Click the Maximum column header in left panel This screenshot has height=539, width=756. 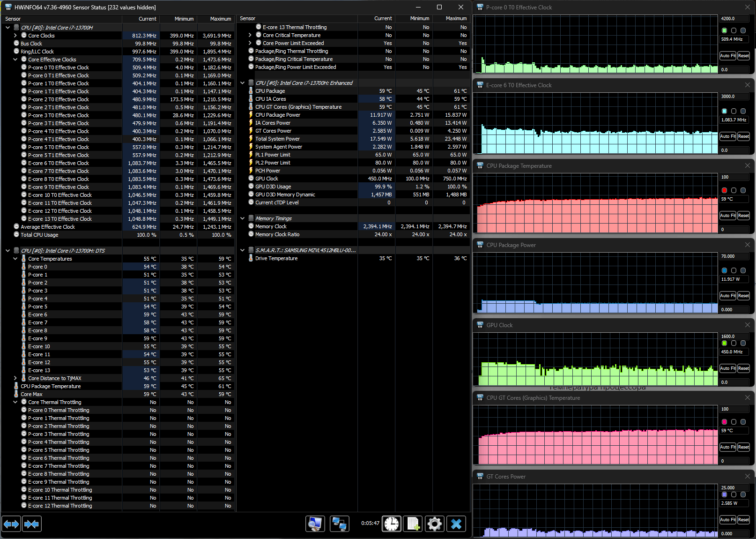pyautogui.click(x=220, y=19)
